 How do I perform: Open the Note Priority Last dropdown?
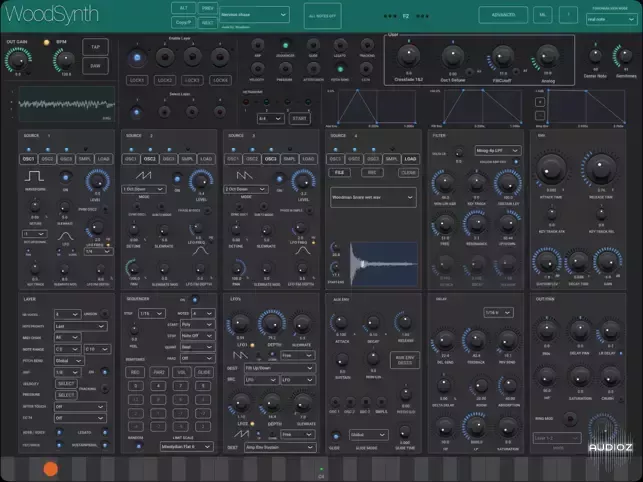coord(80,326)
